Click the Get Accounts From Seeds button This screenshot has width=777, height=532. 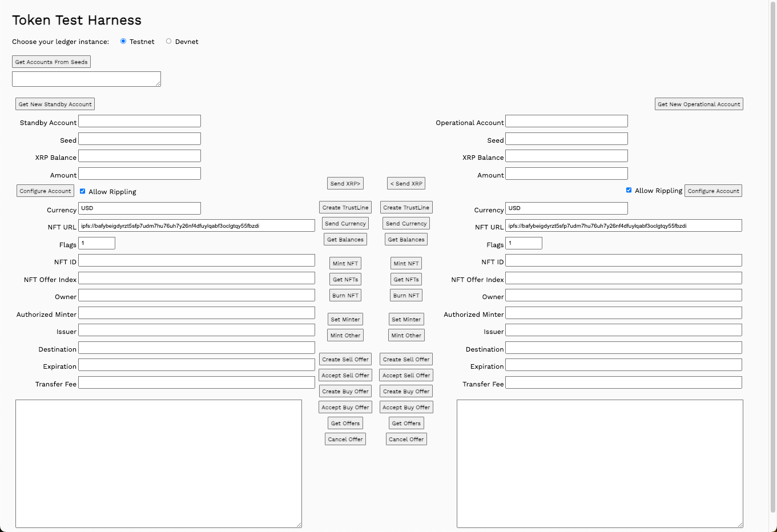click(51, 61)
